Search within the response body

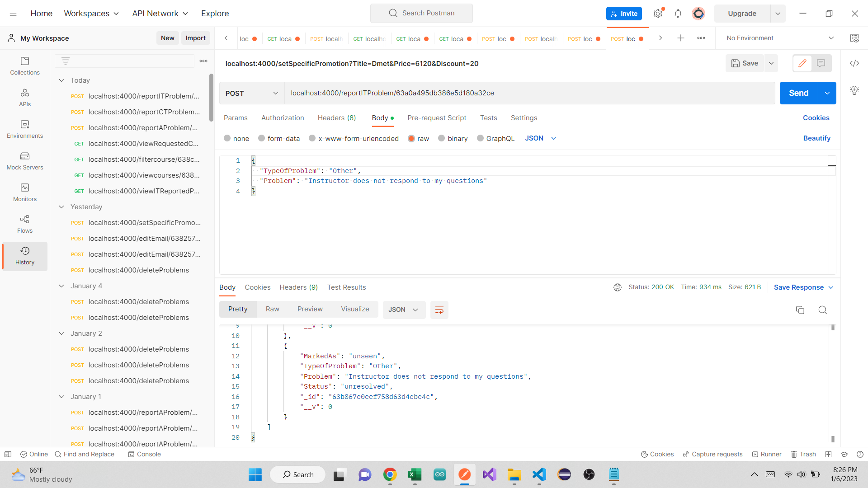click(x=822, y=310)
